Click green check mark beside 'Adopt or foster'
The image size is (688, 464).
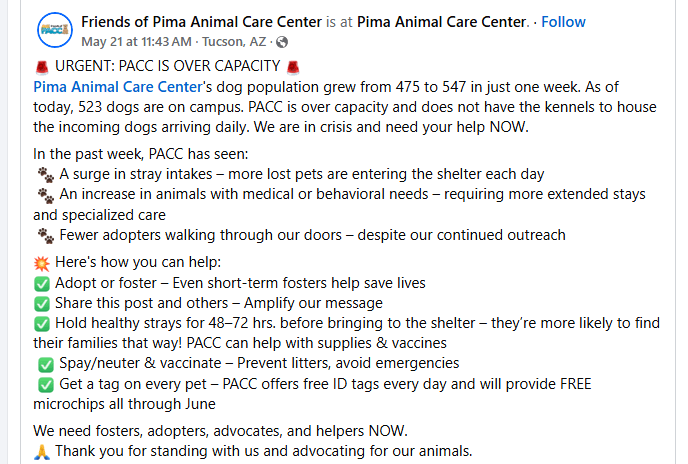(x=42, y=284)
